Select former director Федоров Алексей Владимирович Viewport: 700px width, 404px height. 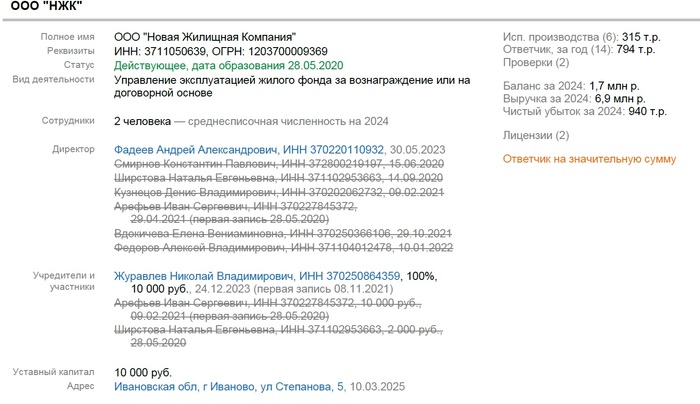(196, 247)
